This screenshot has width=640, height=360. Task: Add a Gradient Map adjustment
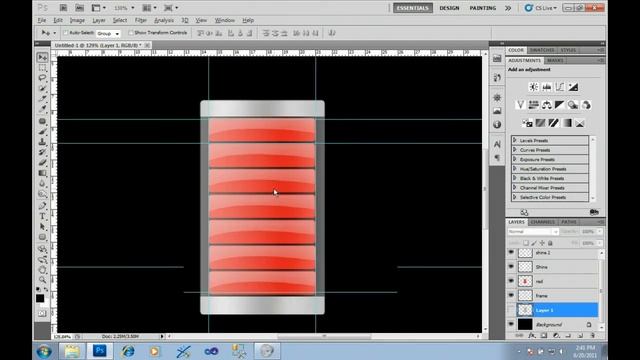pyautogui.click(x=567, y=123)
